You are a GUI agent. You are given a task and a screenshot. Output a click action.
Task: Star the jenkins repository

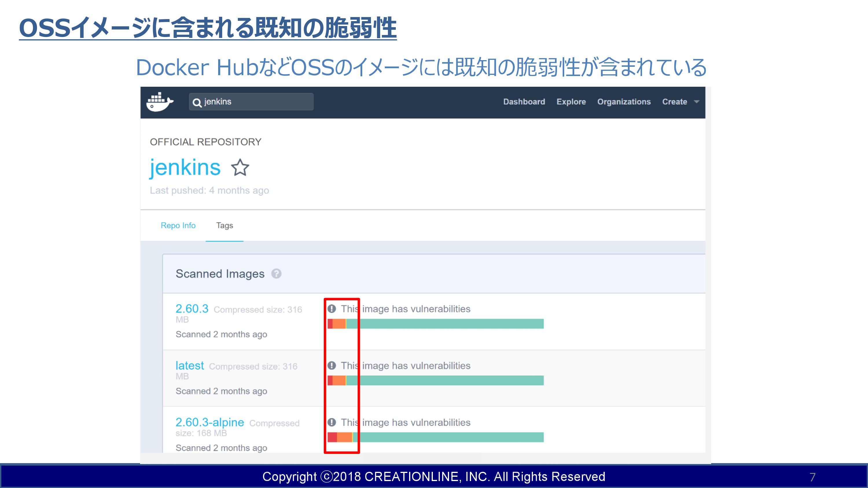click(x=240, y=167)
